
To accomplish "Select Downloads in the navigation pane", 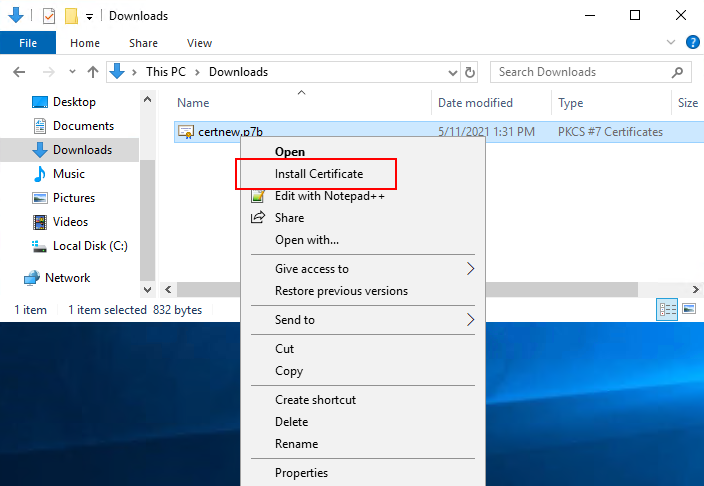I will pos(70,150).
